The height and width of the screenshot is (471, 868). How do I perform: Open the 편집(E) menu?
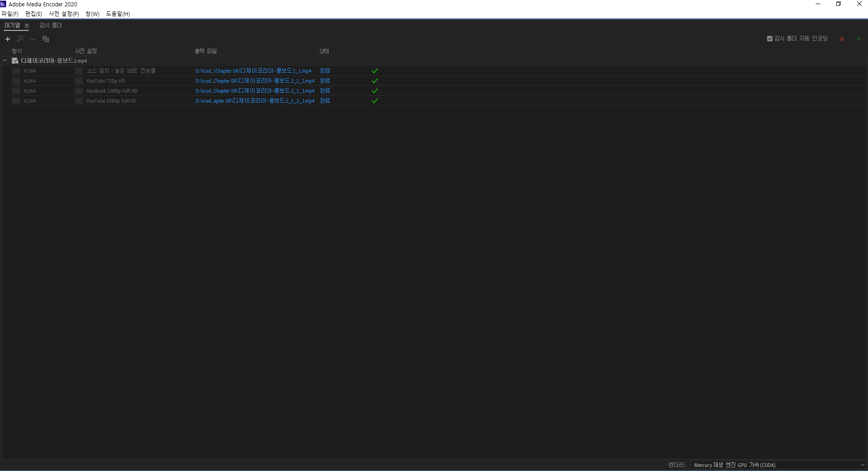click(34, 14)
